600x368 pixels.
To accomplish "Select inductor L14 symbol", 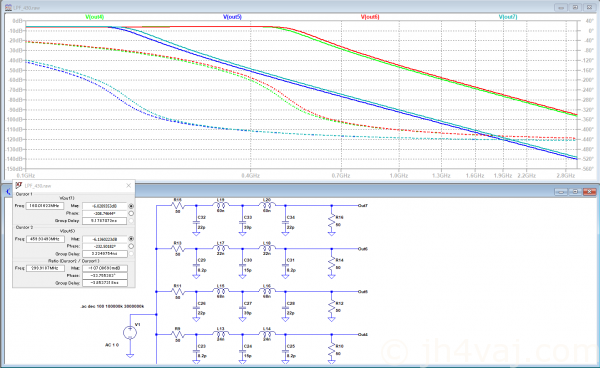I will 267,334.
